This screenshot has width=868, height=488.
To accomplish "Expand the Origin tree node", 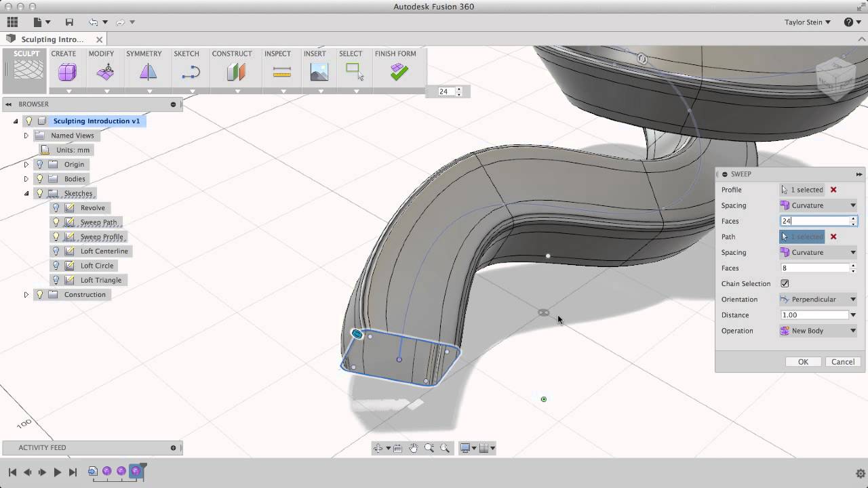I will coord(26,165).
